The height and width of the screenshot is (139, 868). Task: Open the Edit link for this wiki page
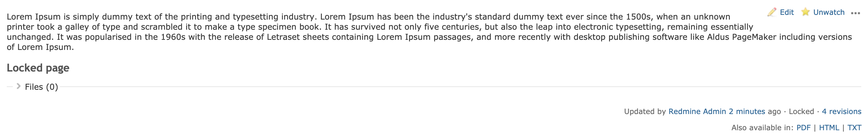[x=787, y=12]
